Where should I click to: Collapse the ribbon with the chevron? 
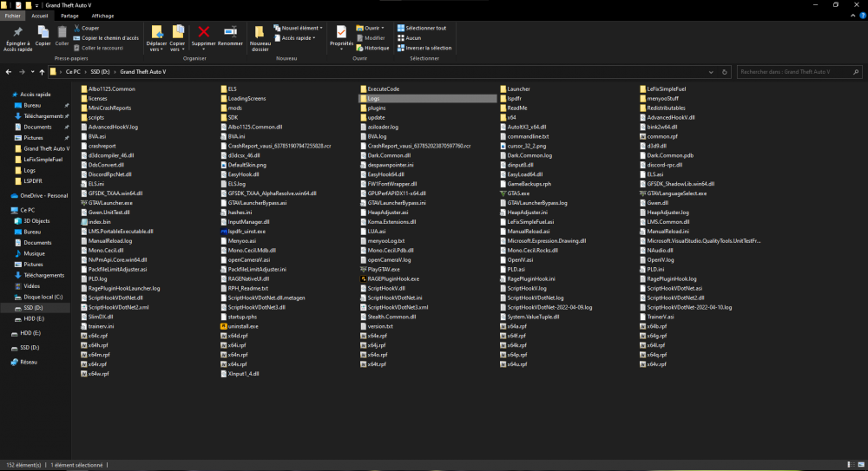tap(852, 16)
